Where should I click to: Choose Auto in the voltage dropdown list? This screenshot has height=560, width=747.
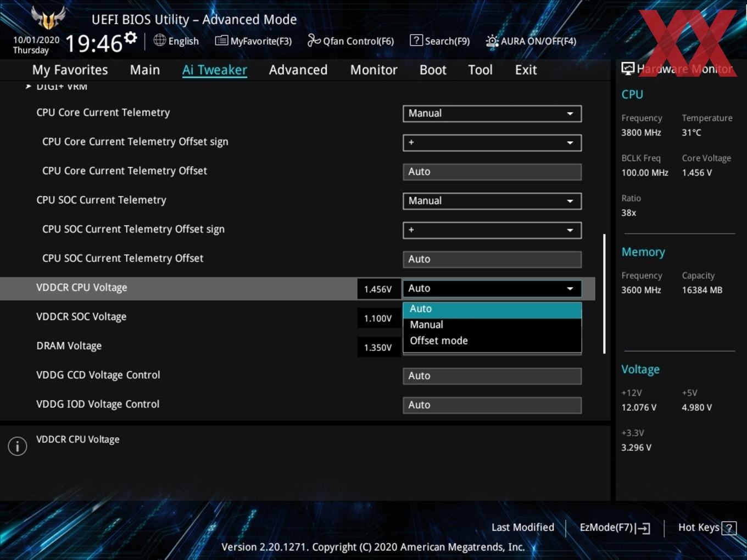(x=492, y=309)
